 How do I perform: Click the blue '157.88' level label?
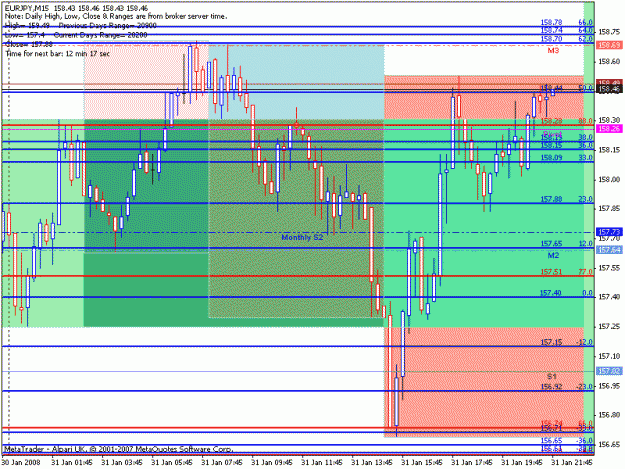(x=551, y=199)
